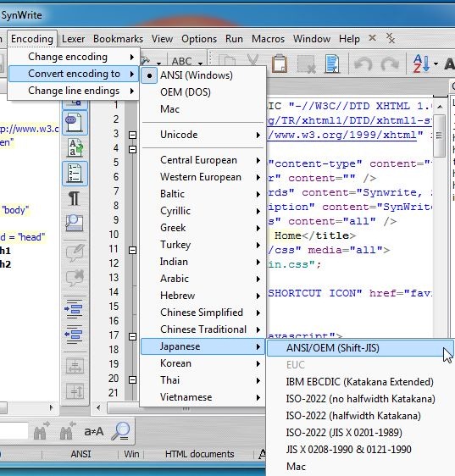Choose Change line endings entry

tap(74, 91)
